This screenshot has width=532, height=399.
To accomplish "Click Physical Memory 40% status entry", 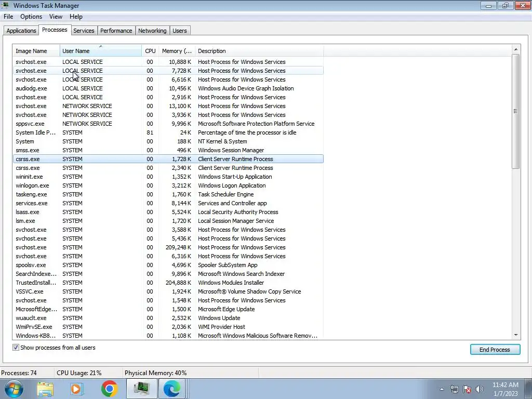I will pyautogui.click(x=156, y=373).
